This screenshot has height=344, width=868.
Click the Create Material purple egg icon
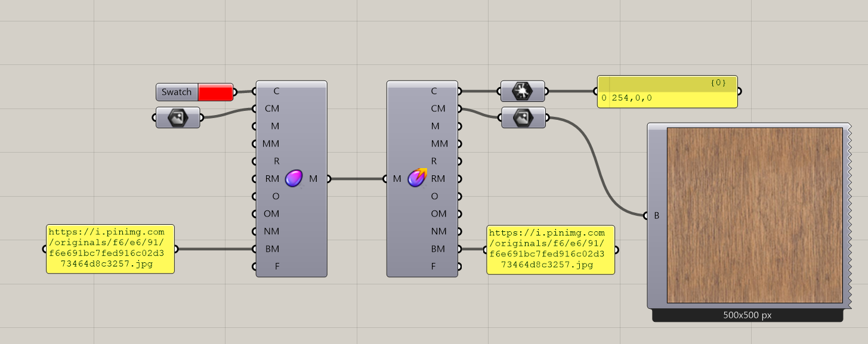[x=294, y=178]
